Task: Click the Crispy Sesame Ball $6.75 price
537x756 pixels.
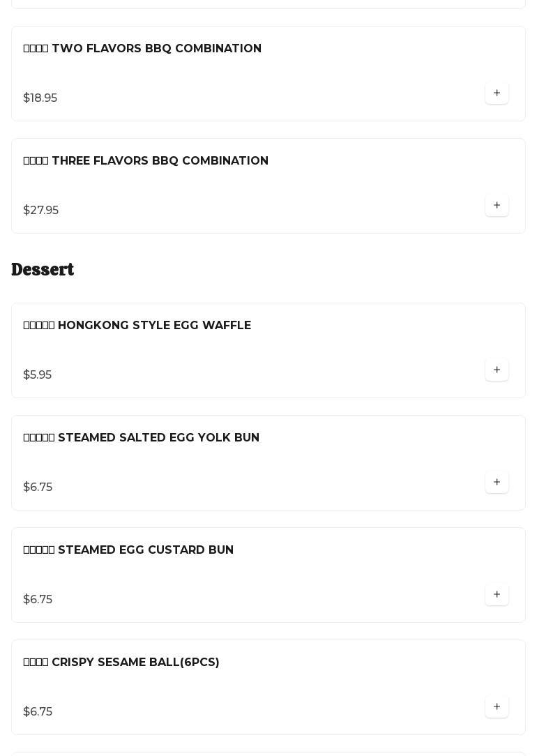Action: (38, 712)
